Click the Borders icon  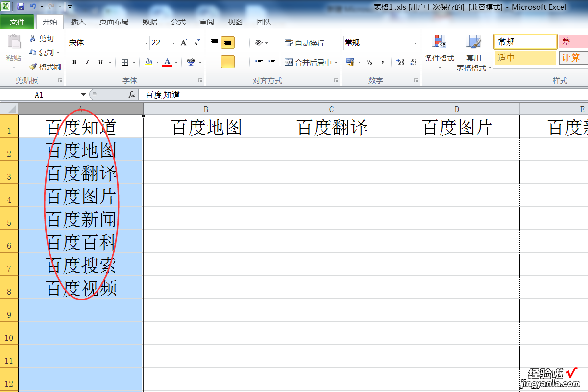tap(124, 62)
